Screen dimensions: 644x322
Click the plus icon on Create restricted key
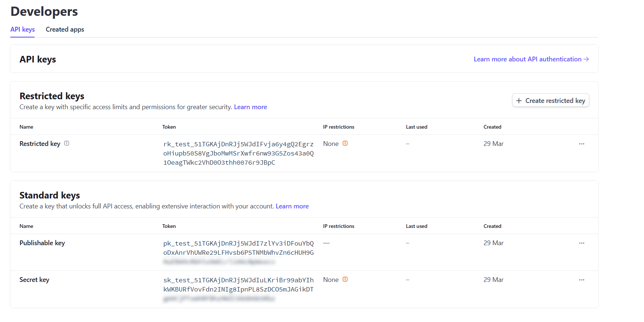519,101
